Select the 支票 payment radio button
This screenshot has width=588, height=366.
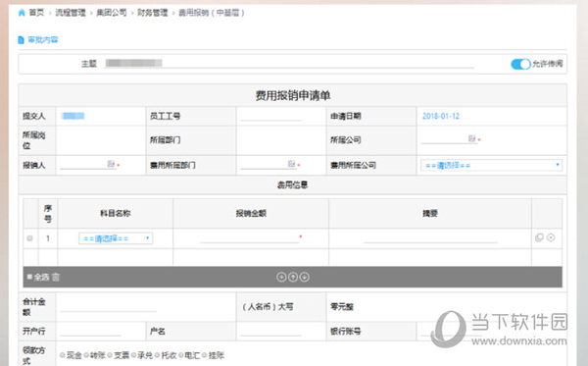[110, 355]
